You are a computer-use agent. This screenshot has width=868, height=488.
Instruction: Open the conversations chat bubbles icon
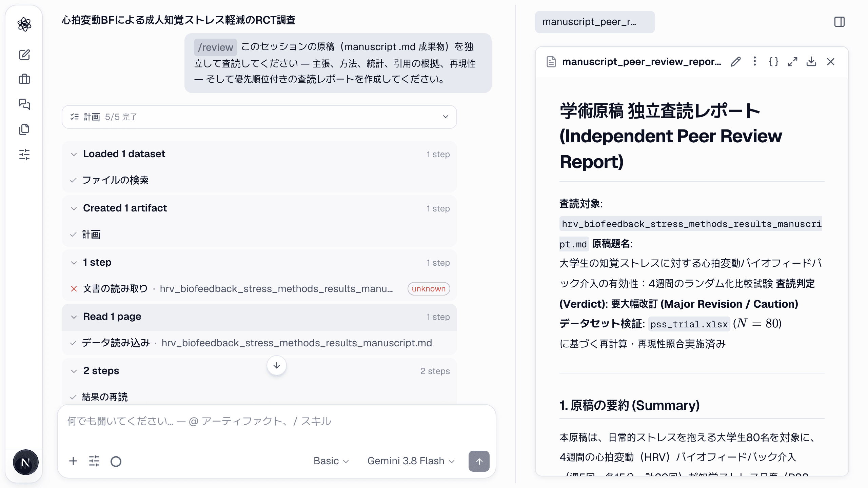click(24, 104)
